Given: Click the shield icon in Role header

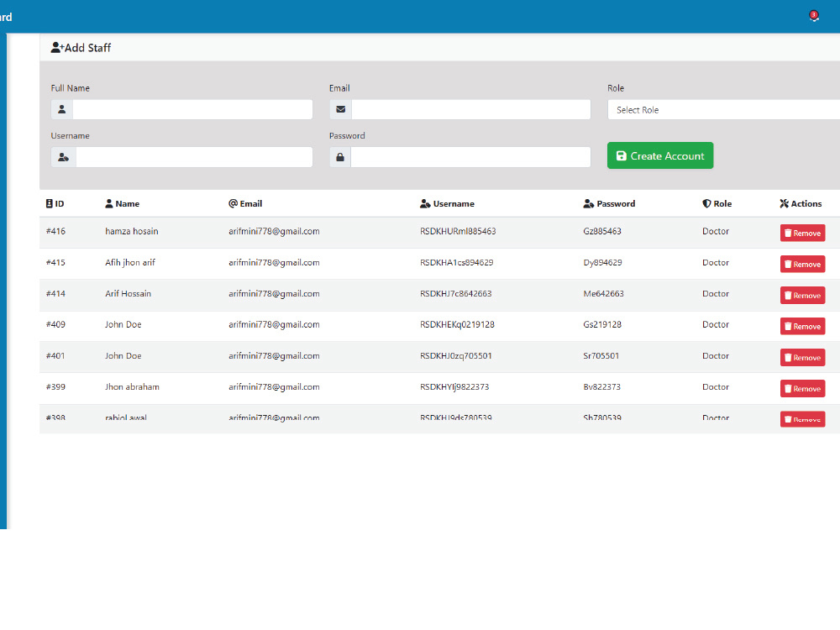Looking at the screenshot, I should 706,203.
